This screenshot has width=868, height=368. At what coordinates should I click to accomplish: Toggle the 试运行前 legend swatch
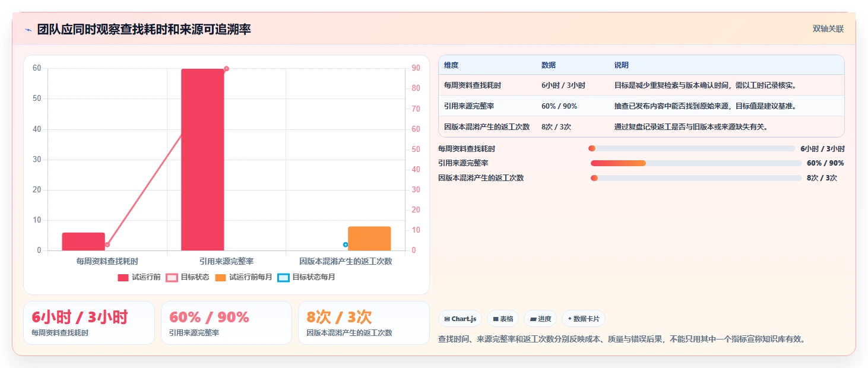tap(123, 277)
